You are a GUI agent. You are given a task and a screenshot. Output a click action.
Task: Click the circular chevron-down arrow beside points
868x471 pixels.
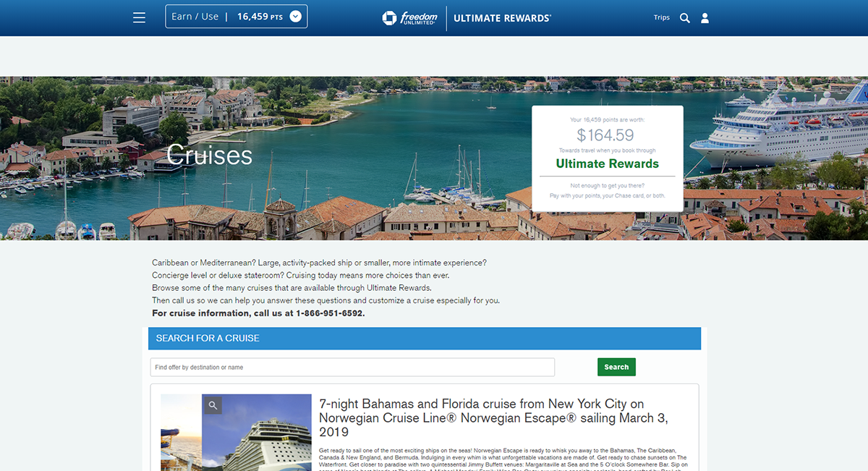coord(295,17)
